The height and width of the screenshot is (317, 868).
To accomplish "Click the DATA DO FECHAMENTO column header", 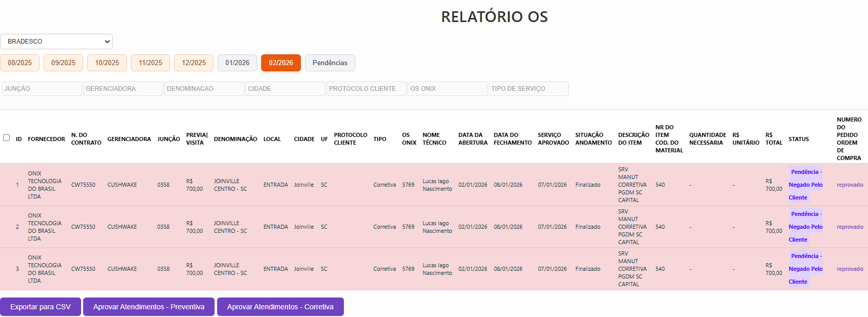I will tap(513, 139).
